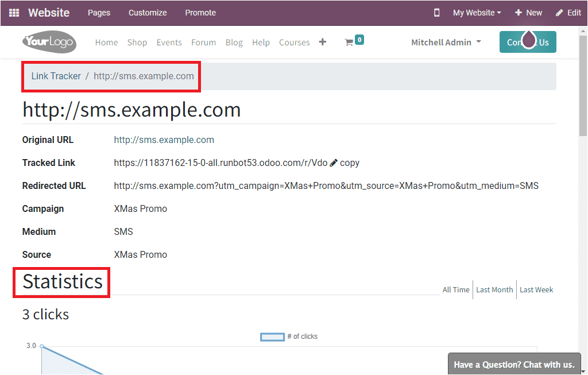Click the YourLogo site logo

tap(49, 41)
